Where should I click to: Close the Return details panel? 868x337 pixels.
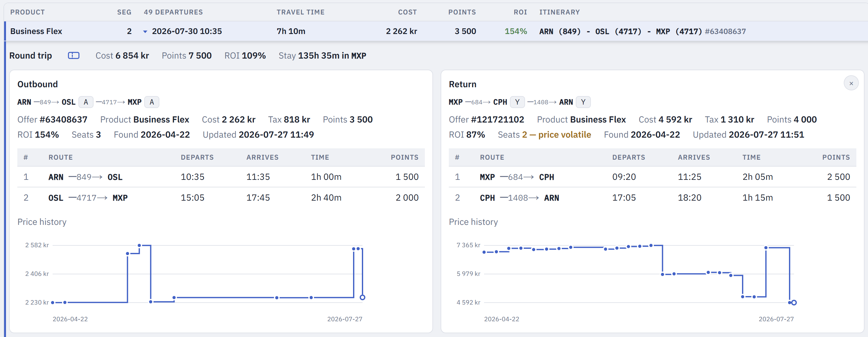coord(851,83)
